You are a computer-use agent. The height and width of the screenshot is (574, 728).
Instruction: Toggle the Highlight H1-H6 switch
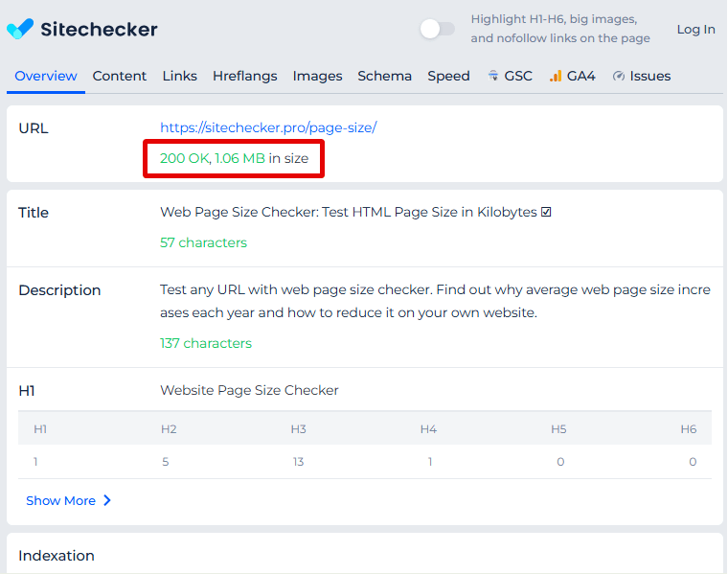tap(437, 30)
